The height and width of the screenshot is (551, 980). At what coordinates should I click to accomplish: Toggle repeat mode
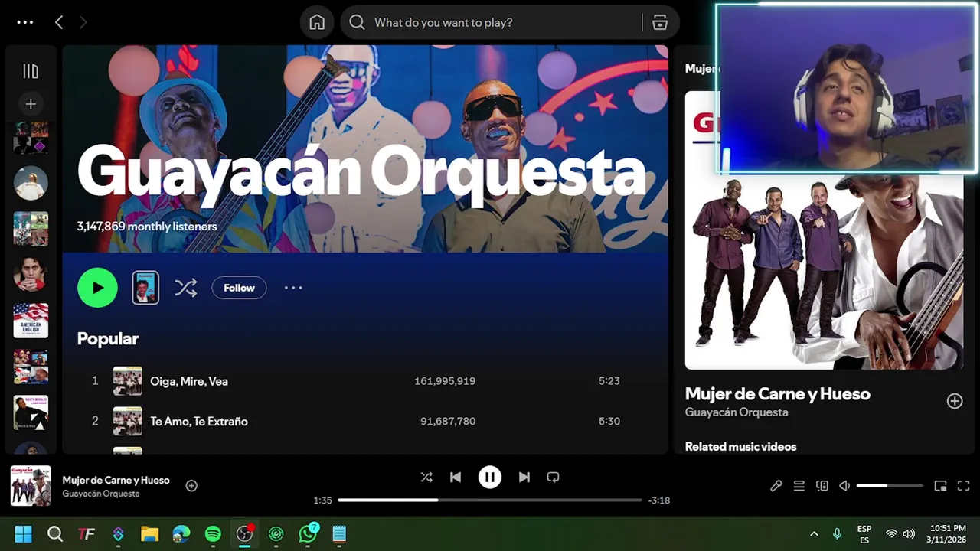point(553,477)
